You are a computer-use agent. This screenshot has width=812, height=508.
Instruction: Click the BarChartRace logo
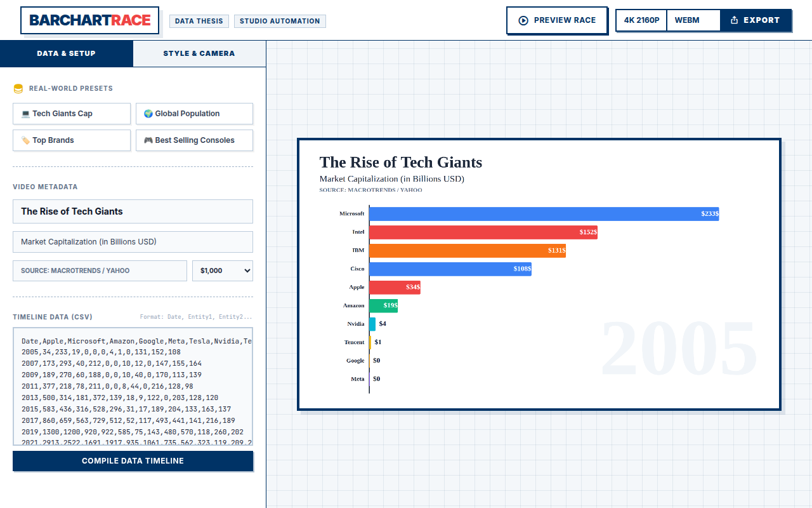click(x=90, y=20)
